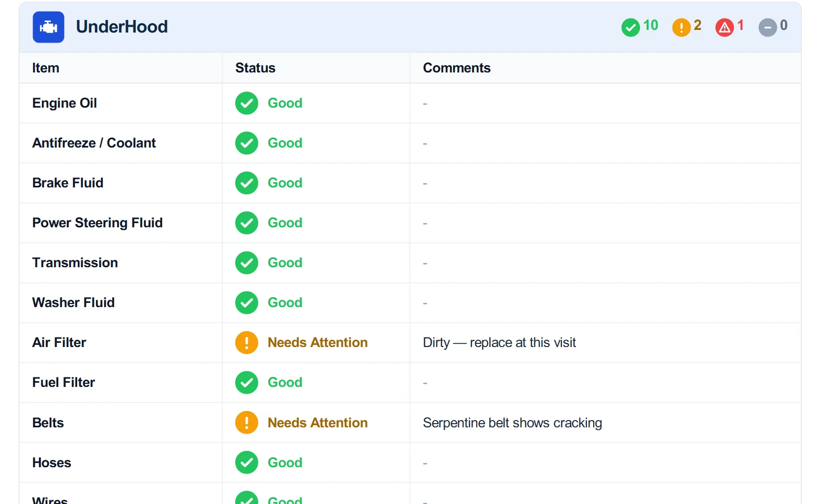Select the Engine Oil row label

coord(65,103)
